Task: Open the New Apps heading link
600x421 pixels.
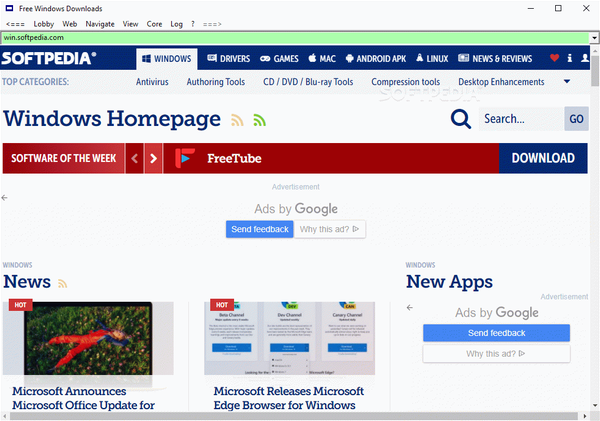Action: pos(449,282)
